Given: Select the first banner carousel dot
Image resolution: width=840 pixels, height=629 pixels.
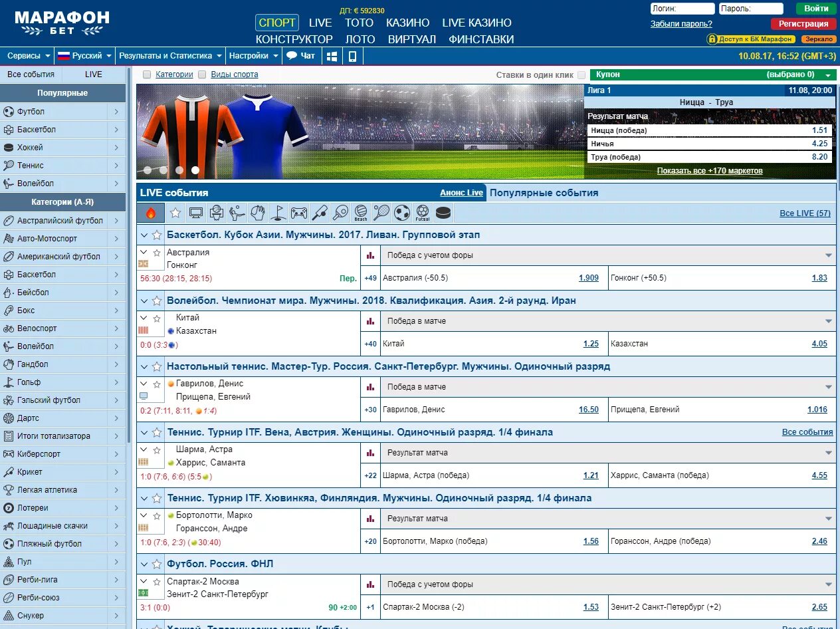Looking at the screenshot, I should coord(148,170).
